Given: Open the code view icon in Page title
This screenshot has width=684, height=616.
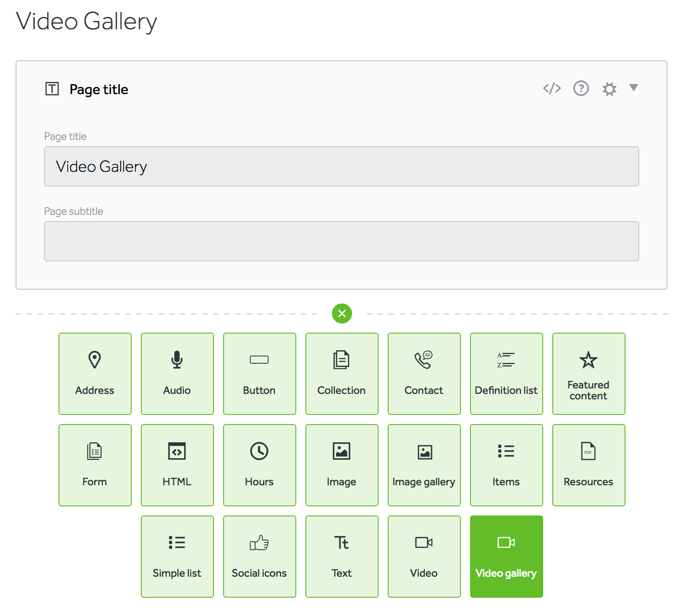Looking at the screenshot, I should pyautogui.click(x=552, y=88).
